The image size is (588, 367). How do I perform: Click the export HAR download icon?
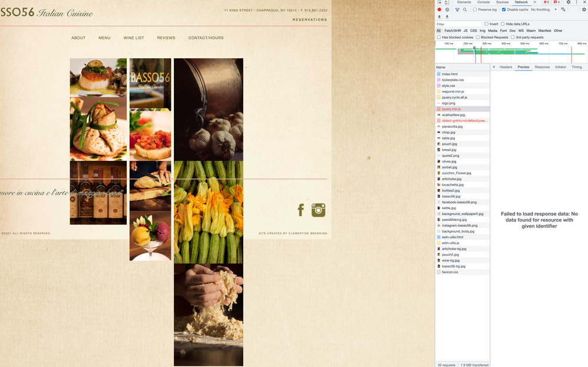pos(447,16)
